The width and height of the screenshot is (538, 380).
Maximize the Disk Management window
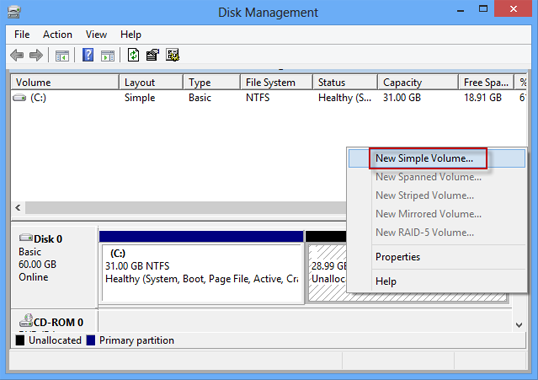click(x=483, y=9)
